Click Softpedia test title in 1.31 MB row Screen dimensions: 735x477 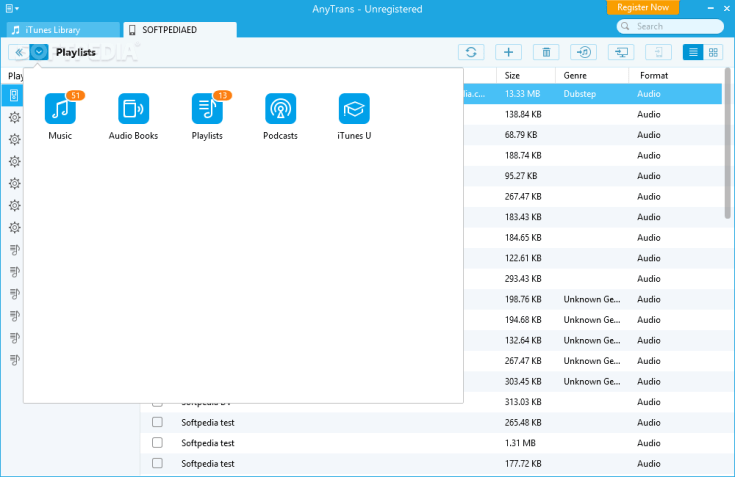[208, 443]
